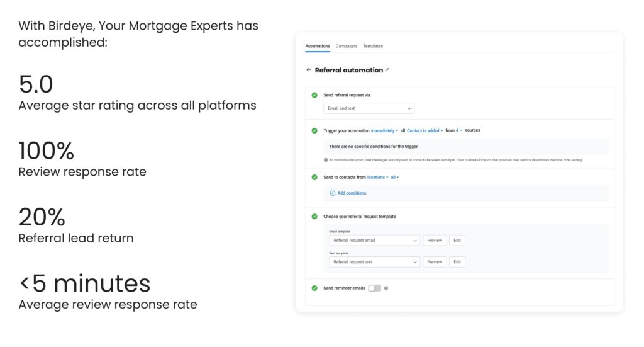
Task: Click green check next to Choose referral request template
Action: (314, 216)
